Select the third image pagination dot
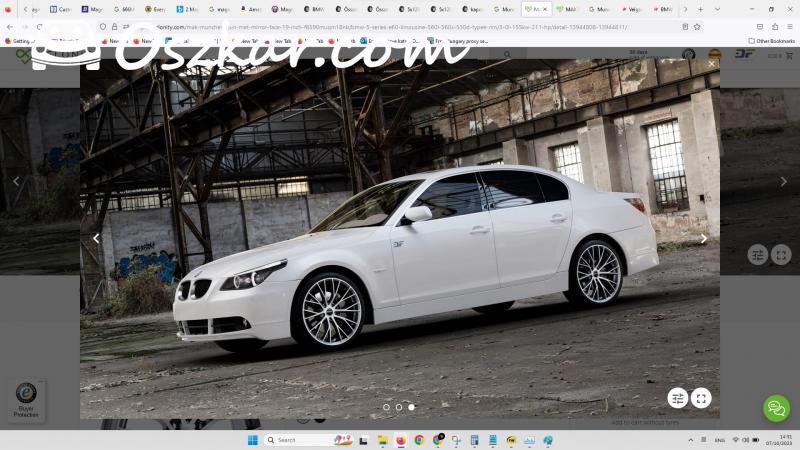800x450 pixels. coord(411,407)
